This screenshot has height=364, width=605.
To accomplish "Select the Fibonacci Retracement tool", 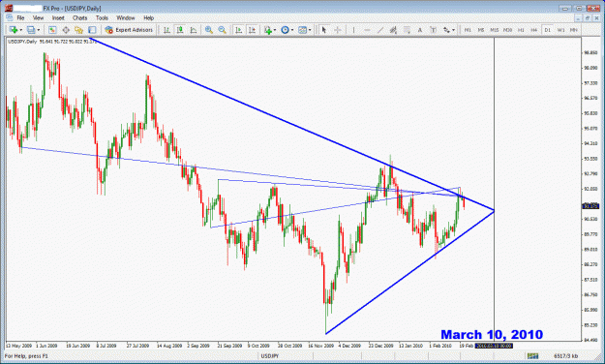I will [407, 30].
